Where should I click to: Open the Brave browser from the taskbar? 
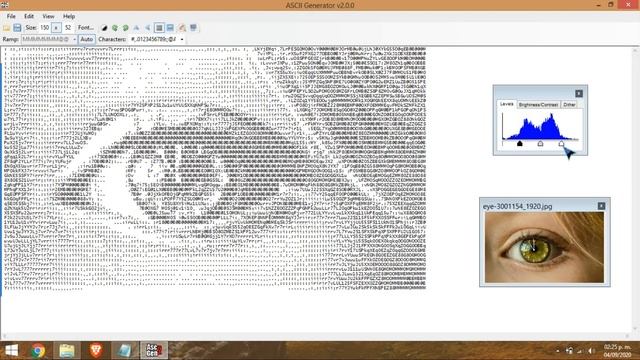(x=96, y=351)
